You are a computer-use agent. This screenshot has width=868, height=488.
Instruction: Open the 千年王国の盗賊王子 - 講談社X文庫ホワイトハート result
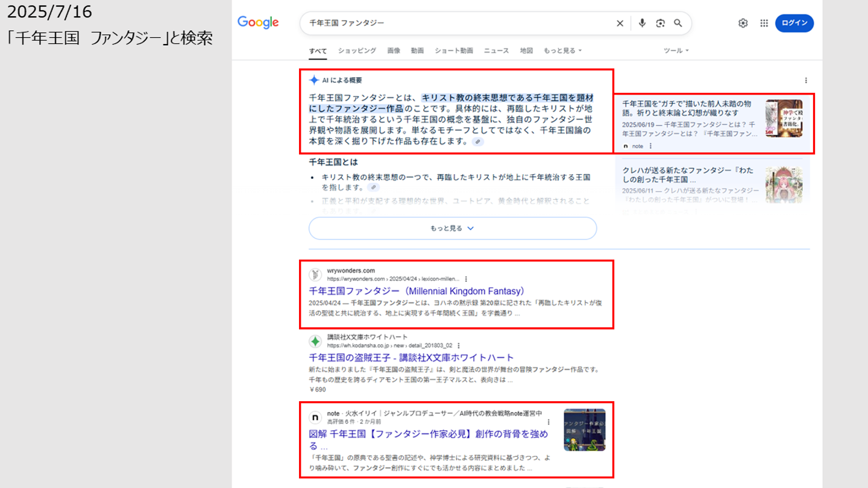pyautogui.click(x=411, y=357)
